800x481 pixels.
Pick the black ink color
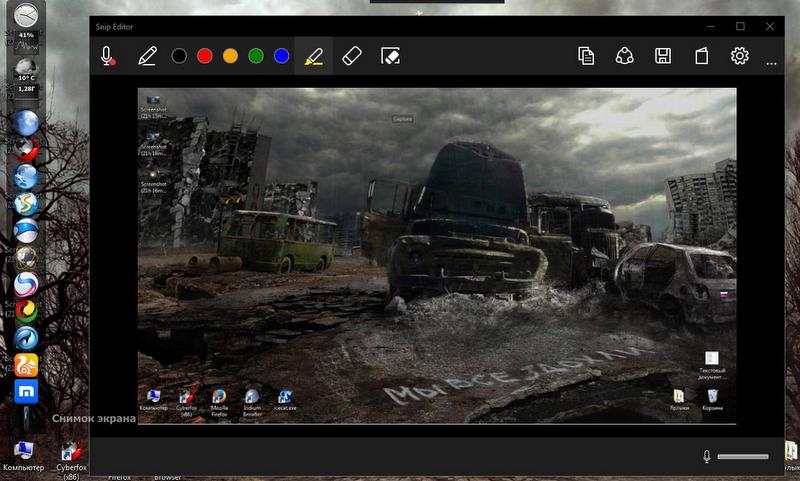coord(179,56)
